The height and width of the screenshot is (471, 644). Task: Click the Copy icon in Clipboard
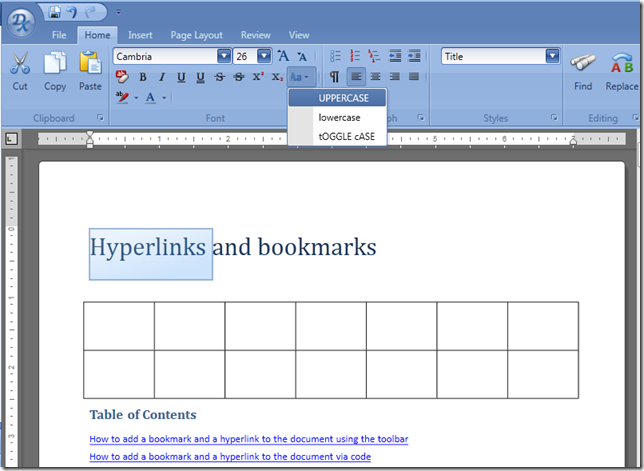pyautogui.click(x=55, y=63)
